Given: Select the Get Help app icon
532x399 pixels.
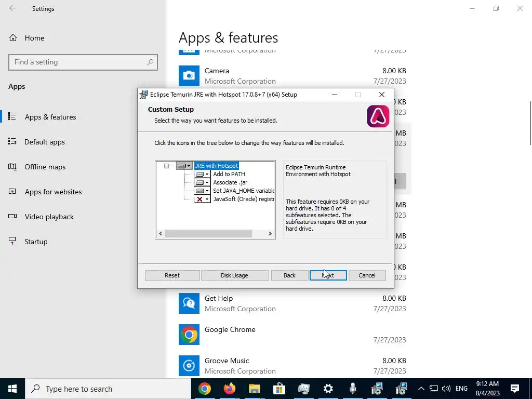Looking at the screenshot, I should tap(189, 303).
